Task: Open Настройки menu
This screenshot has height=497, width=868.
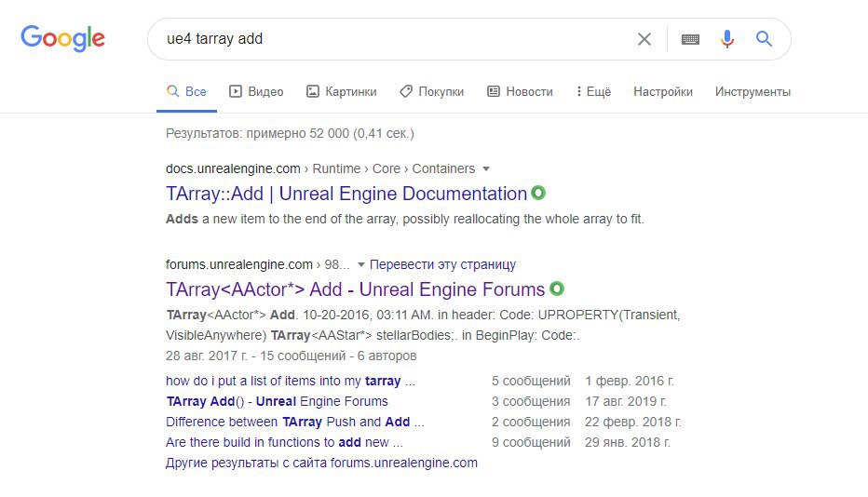Action: [662, 92]
